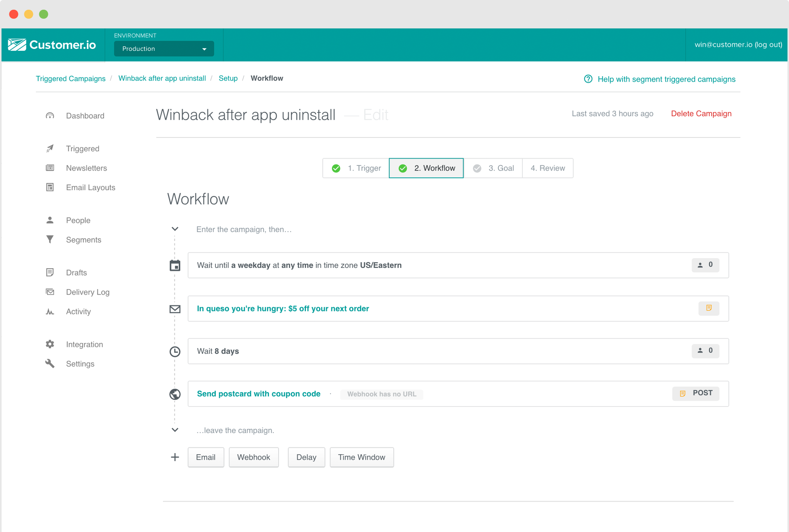This screenshot has width=789, height=532.
Task: Click the clock icon for Wait 8 days
Action: pos(175,351)
